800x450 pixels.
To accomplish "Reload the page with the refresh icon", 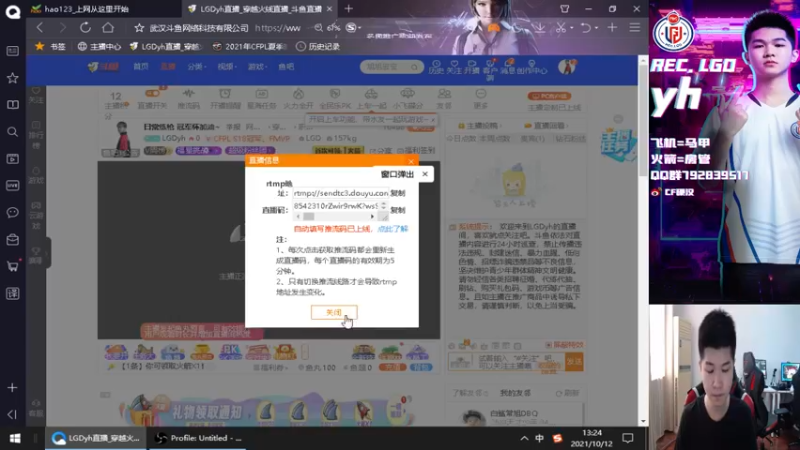I will point(85,28).
